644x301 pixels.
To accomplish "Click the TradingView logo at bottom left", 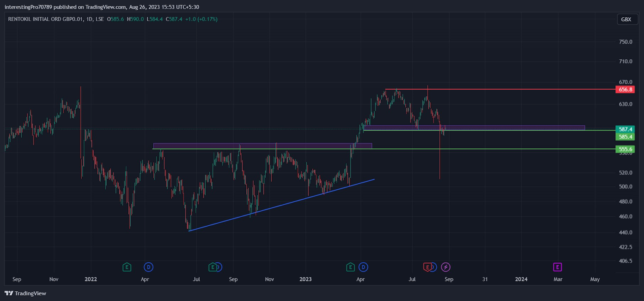I will [25, 293].
